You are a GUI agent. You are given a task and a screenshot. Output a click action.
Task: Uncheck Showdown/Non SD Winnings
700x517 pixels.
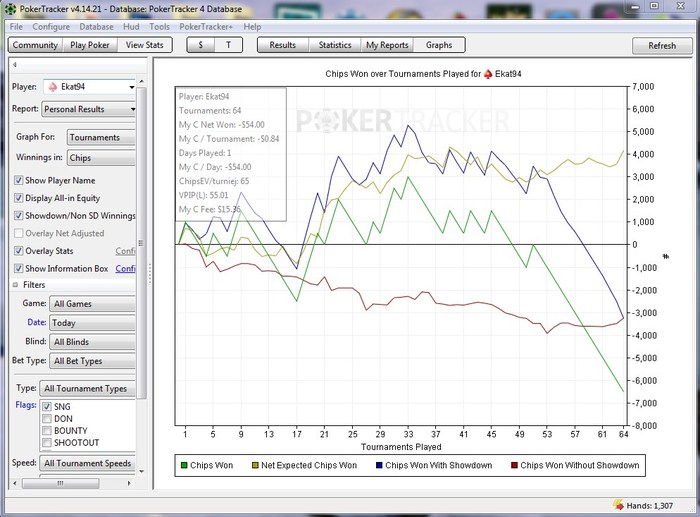point(18,216)
